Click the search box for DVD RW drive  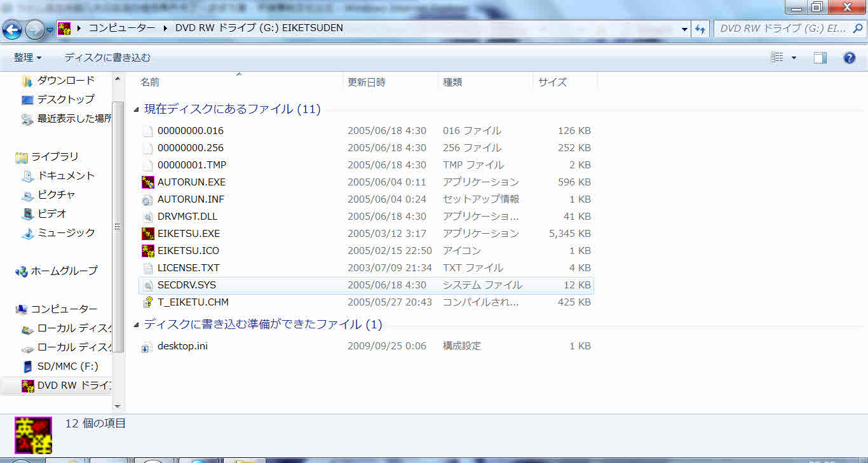787,29
